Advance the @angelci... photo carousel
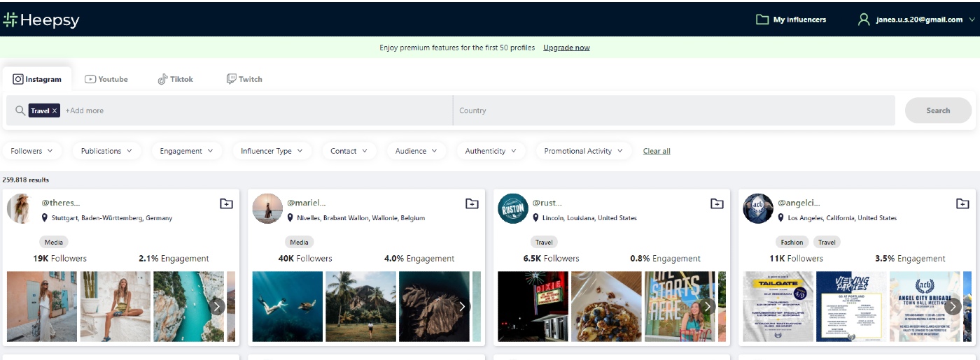 pos(952,306)
